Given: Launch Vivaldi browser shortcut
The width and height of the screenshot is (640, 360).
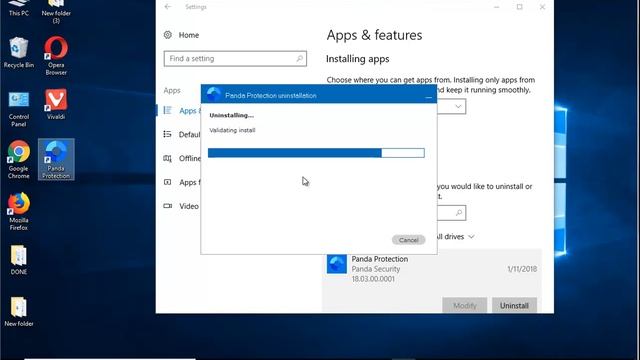Looking at the screenshot, I should (x=56, y=104).
